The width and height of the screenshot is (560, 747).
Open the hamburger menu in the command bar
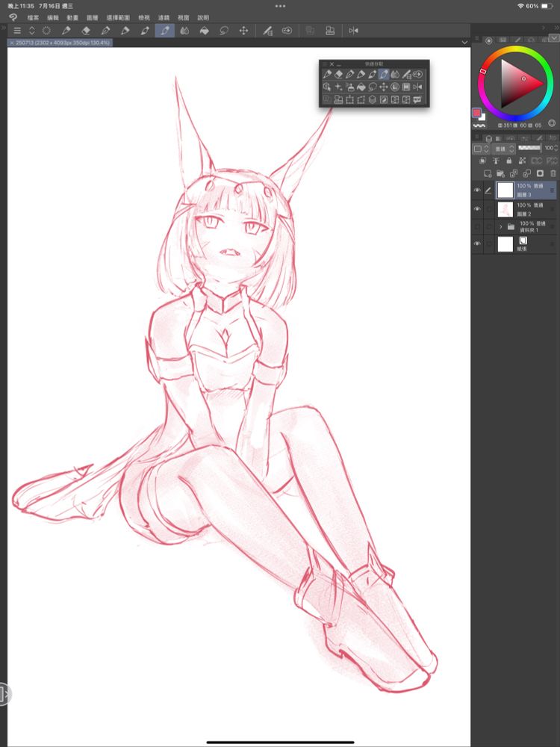click(x=17, y=31)
